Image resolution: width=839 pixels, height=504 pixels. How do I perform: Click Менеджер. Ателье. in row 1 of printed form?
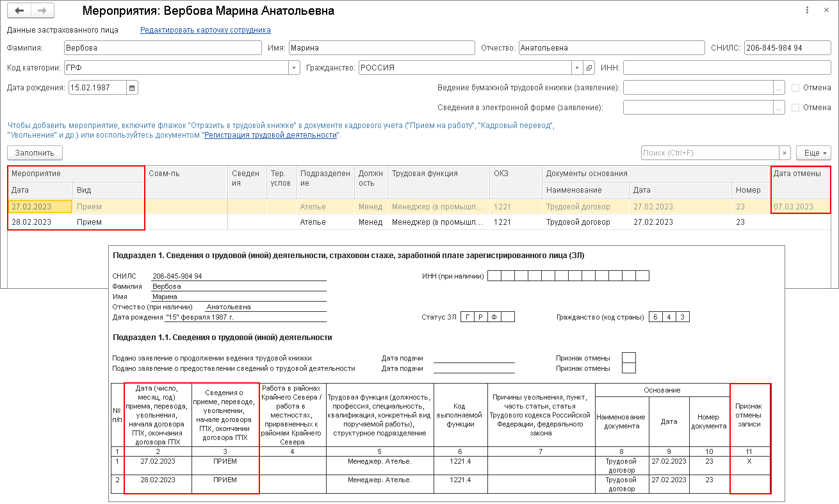(x=380, y=461)
